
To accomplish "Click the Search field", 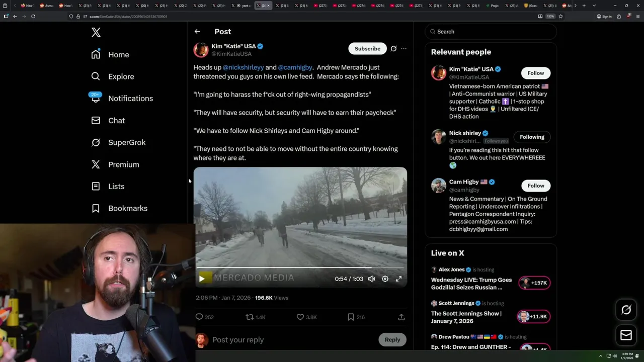I will [x=491, y=32].
